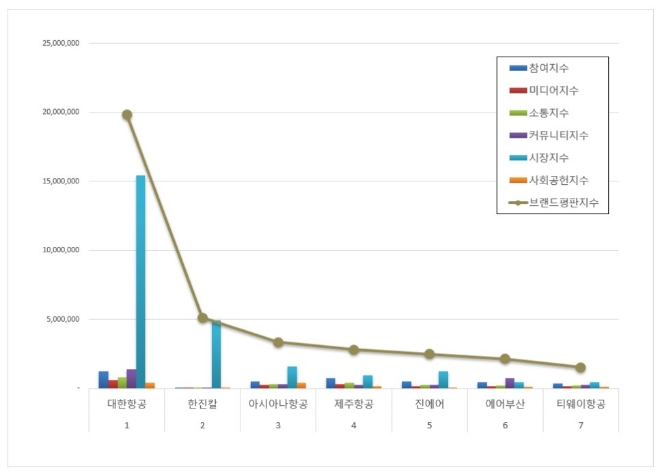660x476 pixels.
Task: Click the 15,000,000 y-axis label
Action: [x=61, y=181]
